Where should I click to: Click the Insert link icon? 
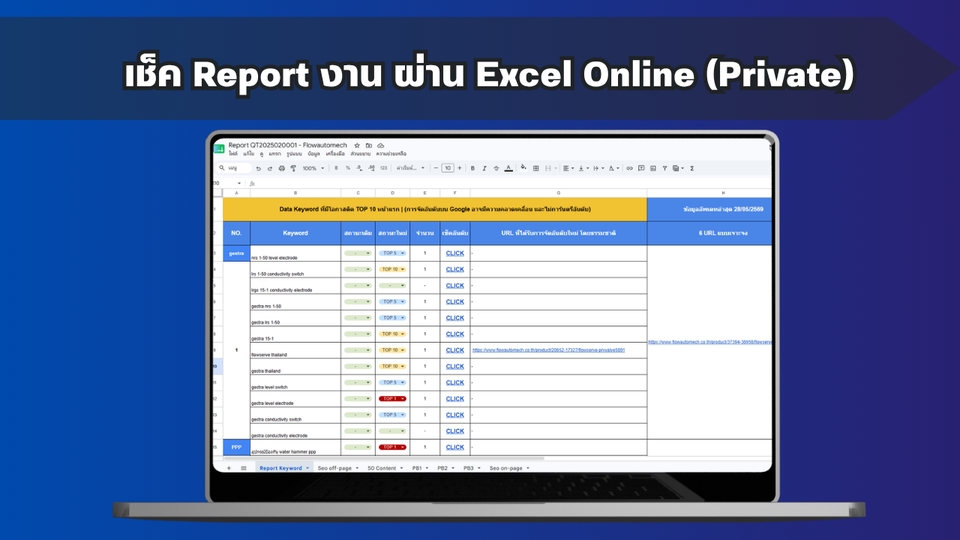[629, 168]
